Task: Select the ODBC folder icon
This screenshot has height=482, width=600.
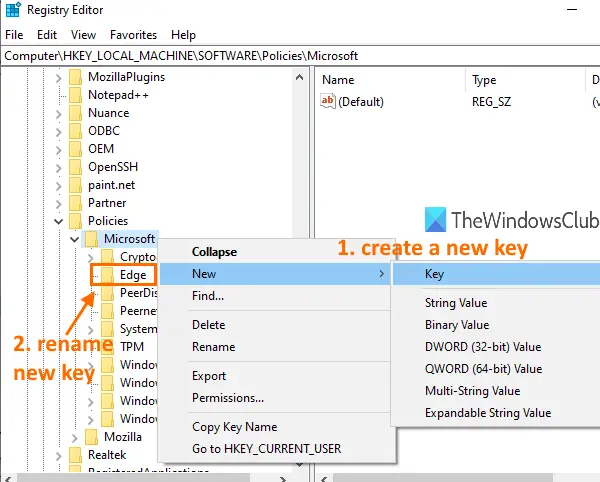Action: point(75,131)
